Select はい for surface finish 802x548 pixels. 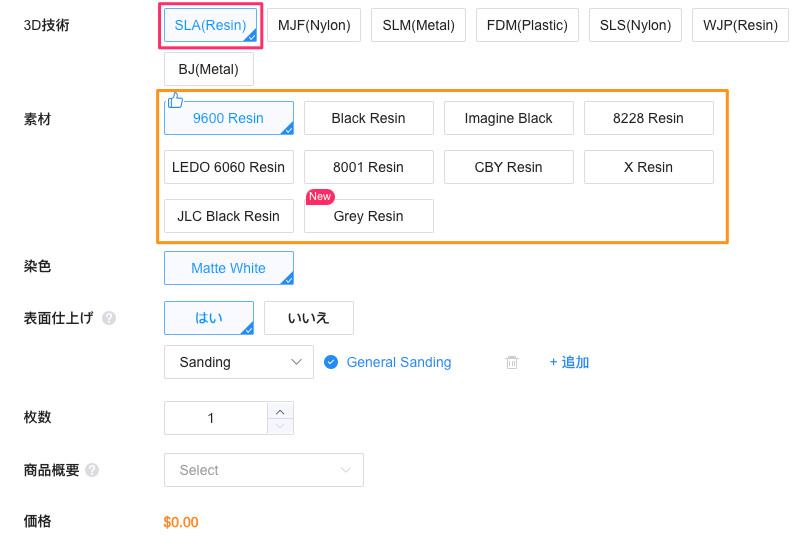[x=208, y=318]
